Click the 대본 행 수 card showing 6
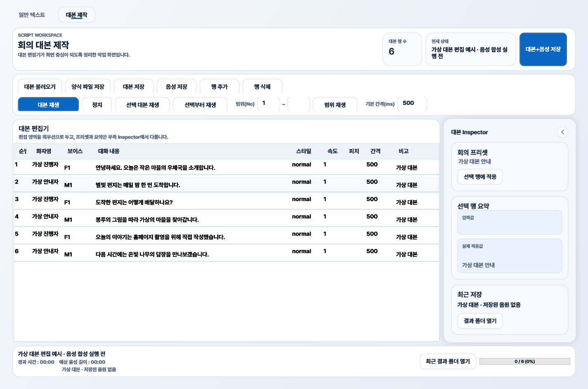 pos(402,49)
